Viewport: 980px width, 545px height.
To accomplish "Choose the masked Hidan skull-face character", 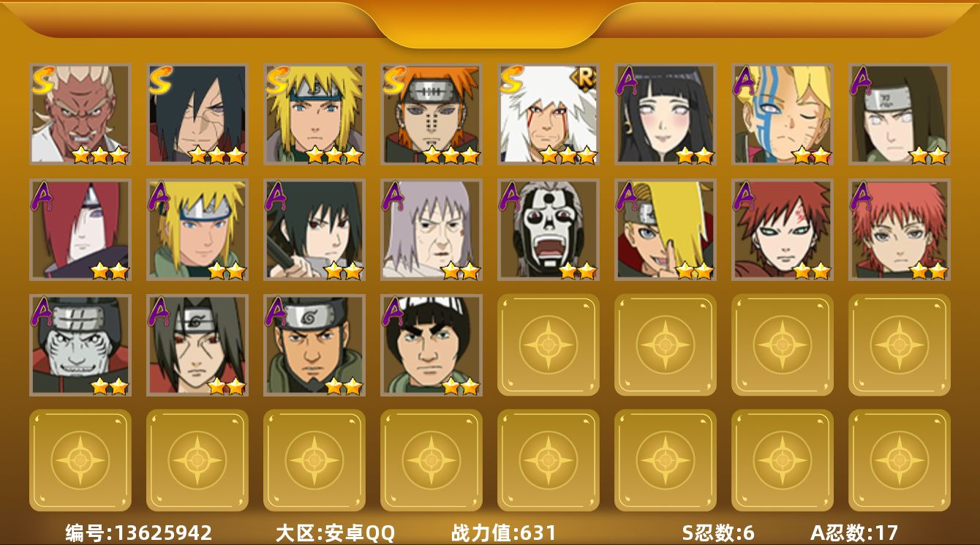I will 549,230.
